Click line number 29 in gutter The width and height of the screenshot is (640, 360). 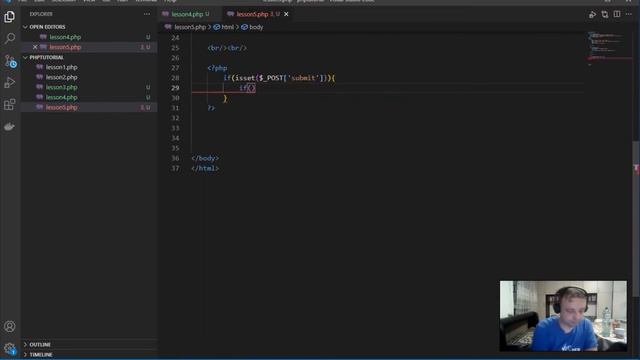pos(175,88)
